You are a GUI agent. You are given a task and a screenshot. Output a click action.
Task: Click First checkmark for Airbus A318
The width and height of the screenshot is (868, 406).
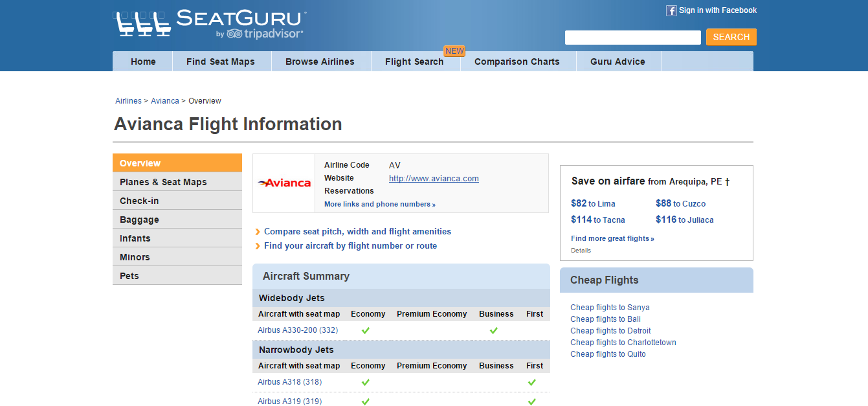532,382
